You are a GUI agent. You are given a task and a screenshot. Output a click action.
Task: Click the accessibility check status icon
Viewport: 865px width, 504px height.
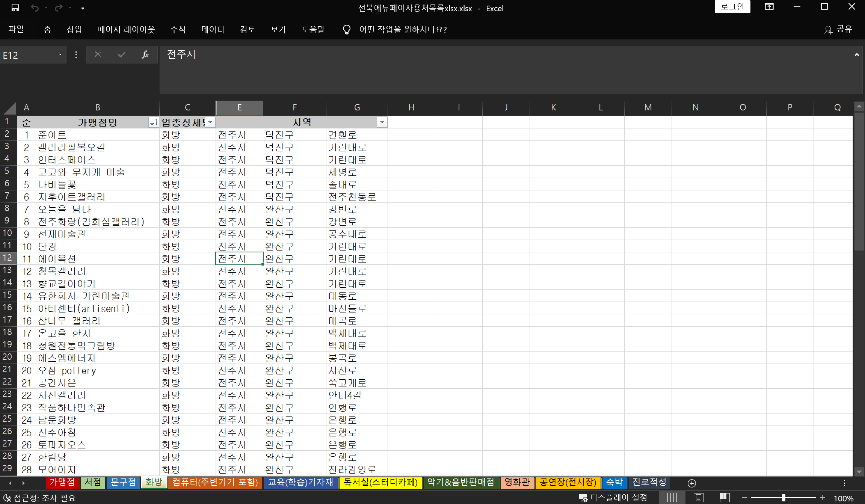point(7,498)
